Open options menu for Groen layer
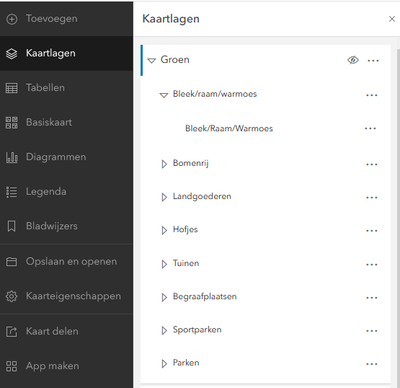400x388 pixels. [x=373, y=61]
